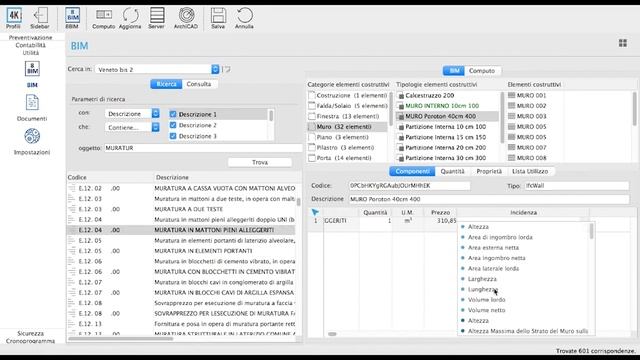Click icon beside Partizione Interna 30 cm 300
640x360 pixels.
pyautogui.click(x=401, y=158)
